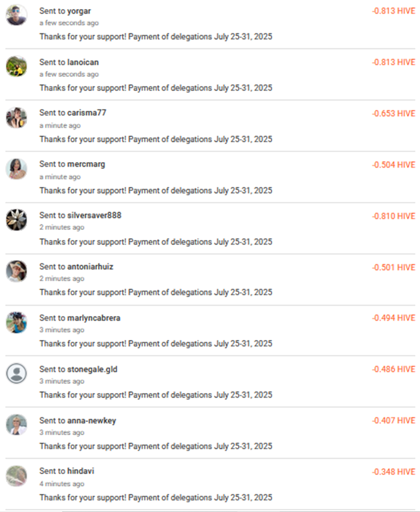Click antoniarhuiz's avatar with hat
Viewport: 420px width, 512px height.
pos(16,271)
